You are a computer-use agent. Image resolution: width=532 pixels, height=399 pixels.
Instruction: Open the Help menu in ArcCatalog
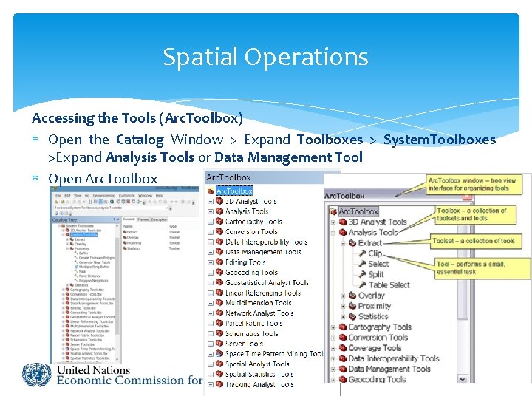click(x=160, y=196)
